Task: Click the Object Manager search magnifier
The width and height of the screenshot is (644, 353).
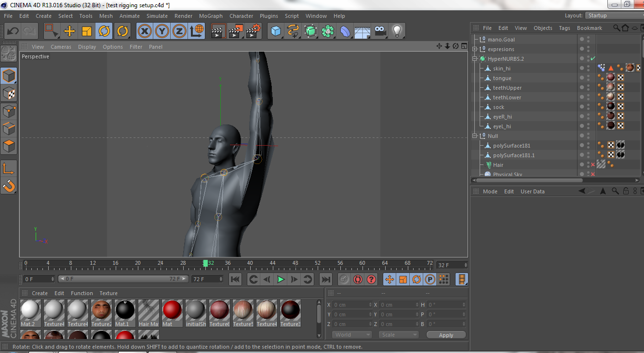Action: pyautogui.click(x=617, y=28)
